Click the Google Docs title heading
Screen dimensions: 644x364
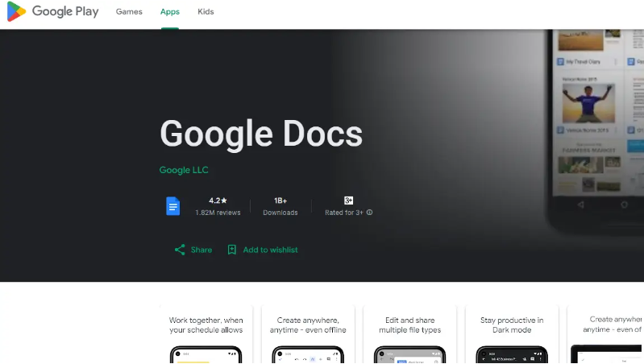(x=261, y=134)
